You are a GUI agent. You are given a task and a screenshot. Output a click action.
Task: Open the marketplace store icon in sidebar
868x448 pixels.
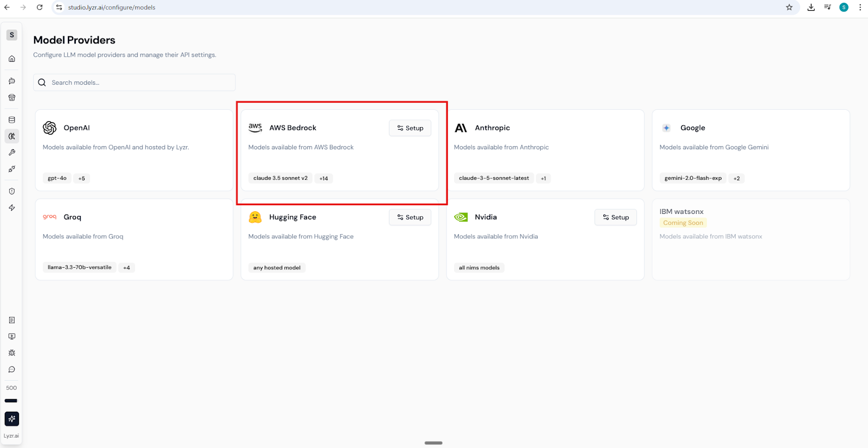point(12,98)
